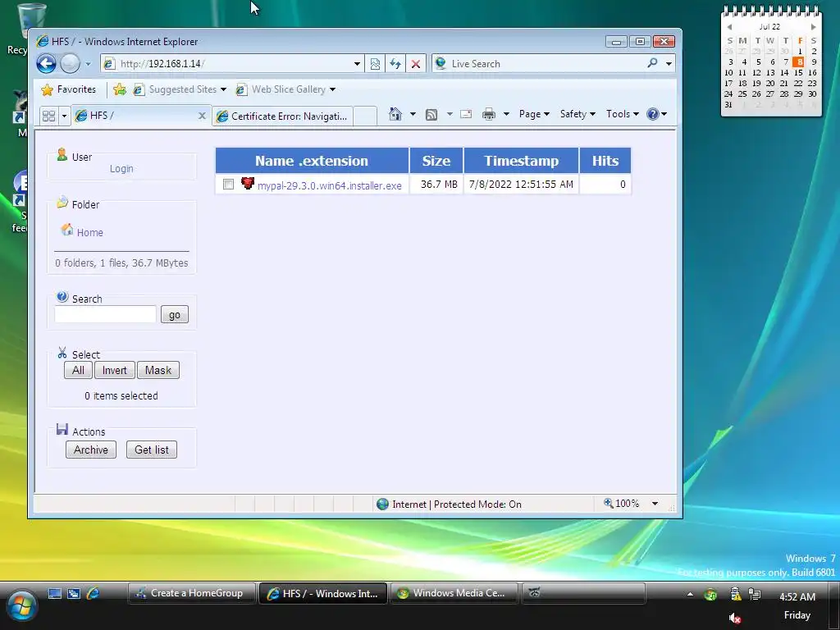Show hidden tray icons arrow
The height and width of the screenshot is (630, 840).
pyautogui.click(x=690, y=594)
